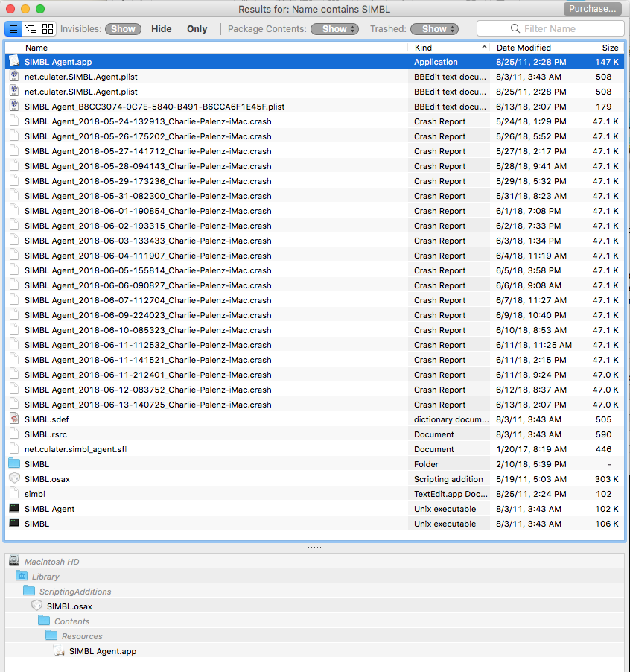
Task: Click the plist icon of SIMBL Agent_B8CC3074 file
Action: [14, 106]
